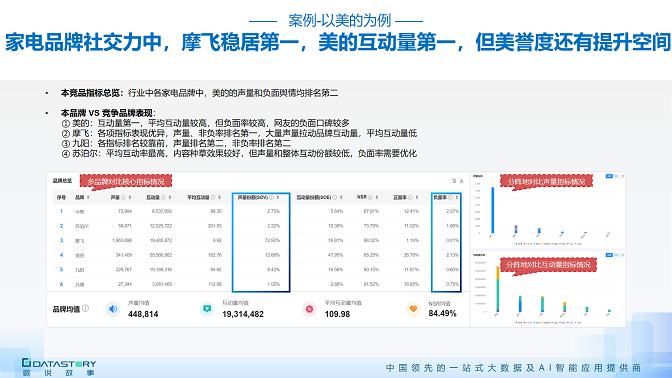The height and width of the screenshot is (378, 672).
Task: Click the 声量均值 speaker icon
Action: (x=113, y=309)
